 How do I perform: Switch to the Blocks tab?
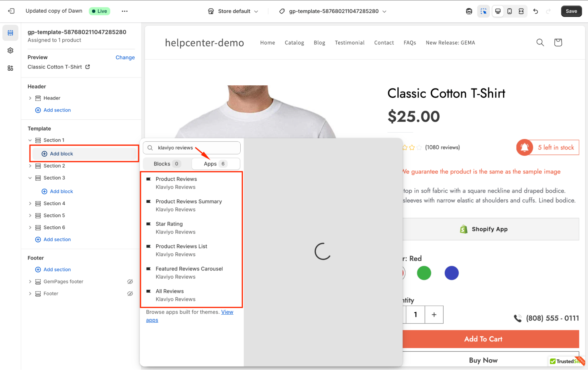pos(166,164)
